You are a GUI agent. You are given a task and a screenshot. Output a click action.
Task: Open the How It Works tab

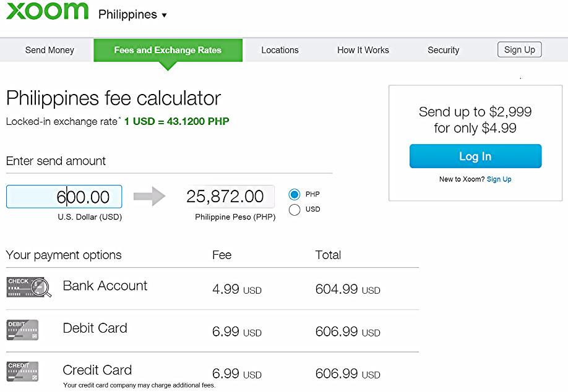point(363,50)
